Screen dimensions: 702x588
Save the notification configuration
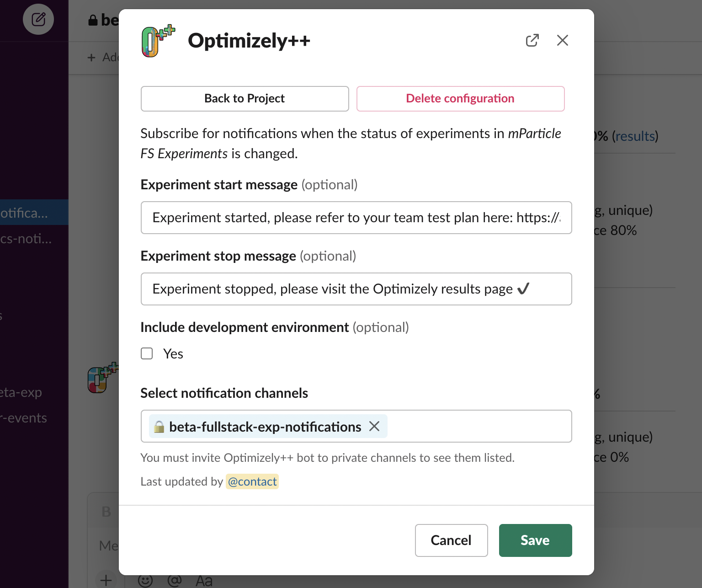535,540
